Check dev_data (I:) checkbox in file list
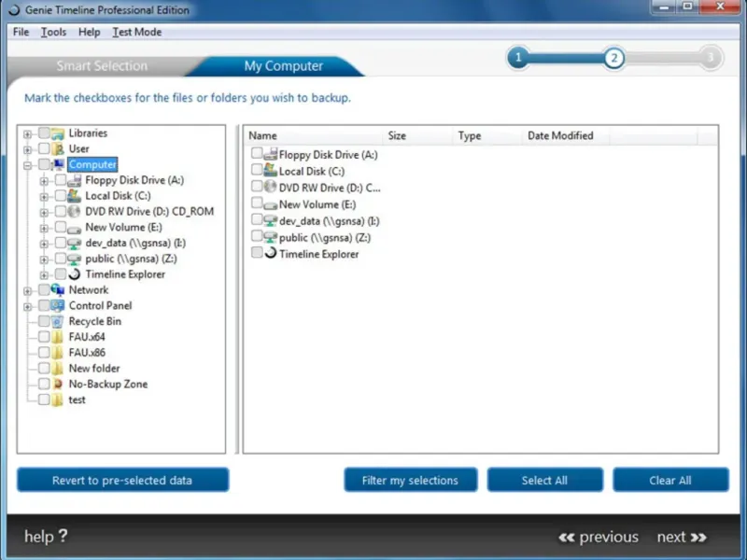The width and height of the screenshot is (747, 560). (257, 219)
